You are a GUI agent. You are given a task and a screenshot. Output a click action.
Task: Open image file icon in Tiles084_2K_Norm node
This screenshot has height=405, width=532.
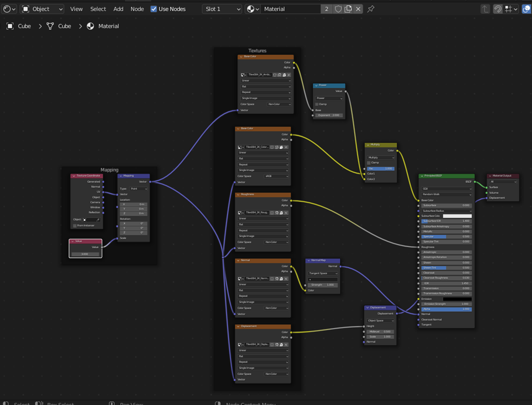(281, 279)
